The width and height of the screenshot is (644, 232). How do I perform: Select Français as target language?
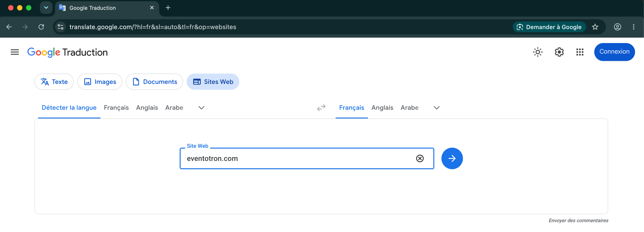click(x=352, y=108)
